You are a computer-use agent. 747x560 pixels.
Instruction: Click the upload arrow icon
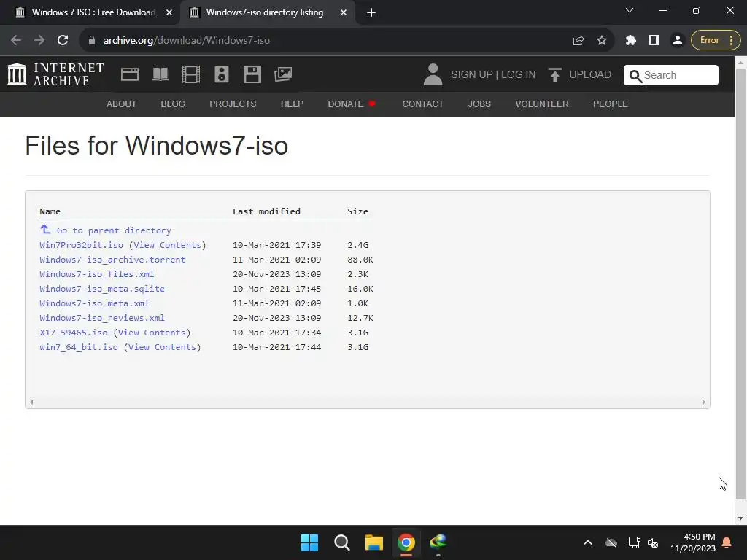point(554,75)
